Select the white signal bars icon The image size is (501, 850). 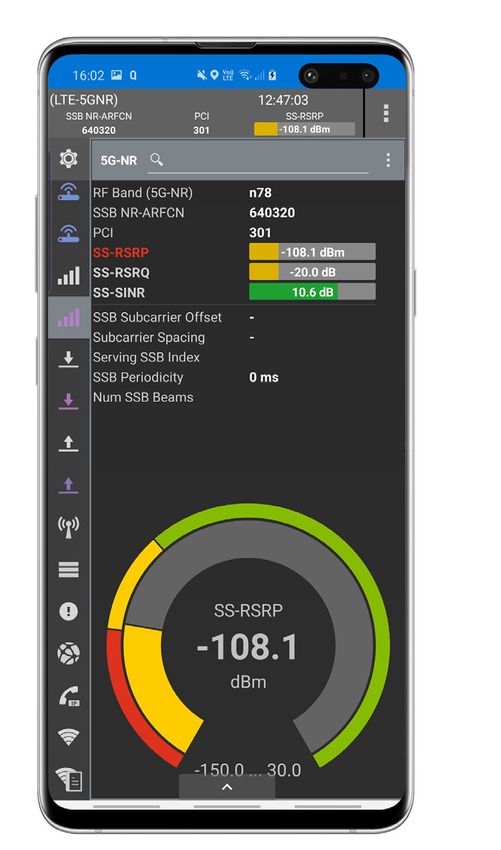[68, 276]
